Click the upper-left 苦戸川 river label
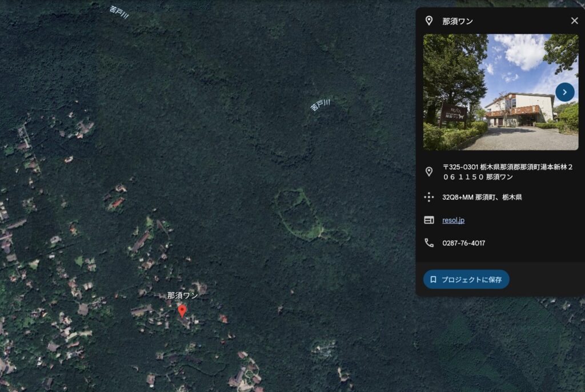The image size is (585, 392). [119, 13]
